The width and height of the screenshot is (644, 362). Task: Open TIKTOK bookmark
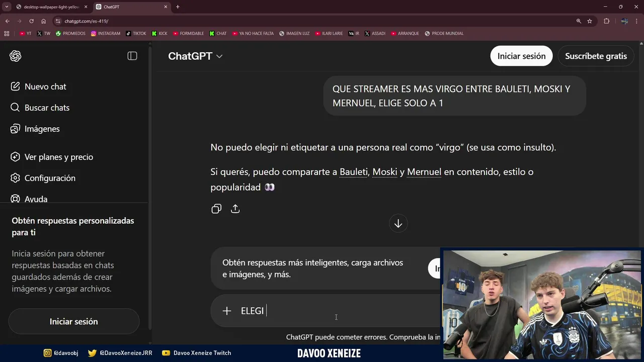click(x=136, y=34)
